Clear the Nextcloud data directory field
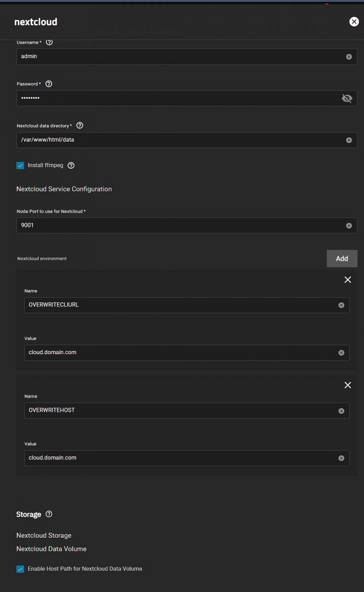The height and width of the screenshot is (592, 364). coord(349,140)
